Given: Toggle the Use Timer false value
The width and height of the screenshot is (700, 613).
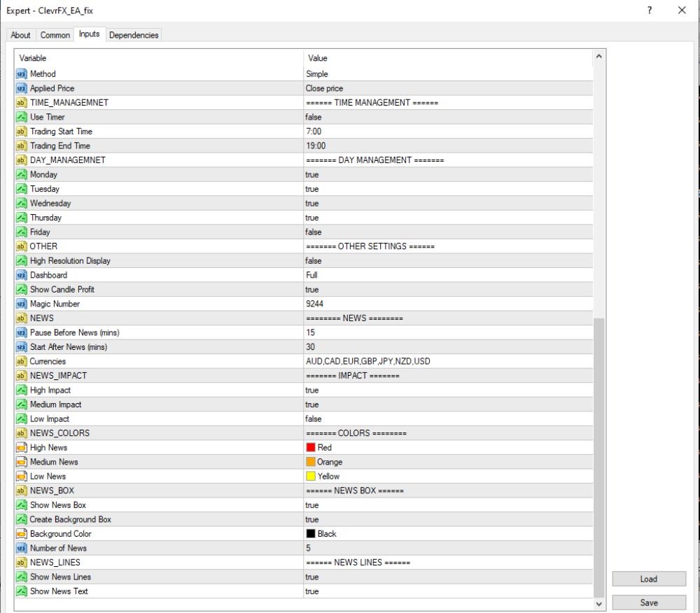Looking at the screenshot, I should (x=448, y=117).
